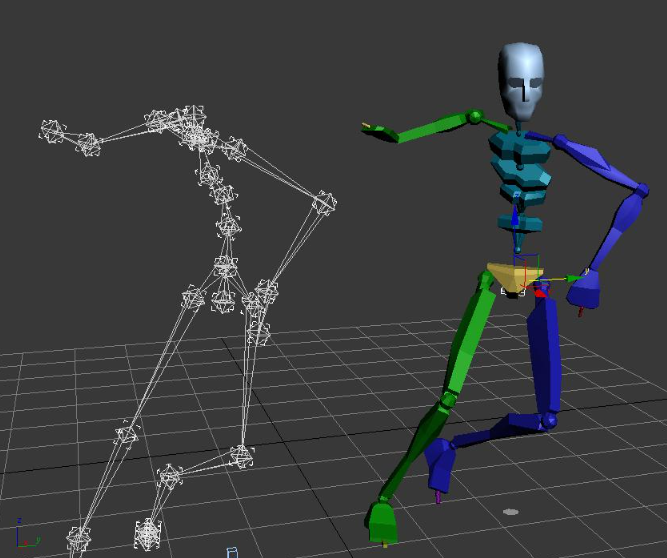Viewport: 667px width, 558px height.
Task: Select wireframe skeleton's outstretched hand marker
Action: pyautogui.click(x=51, y=129)
